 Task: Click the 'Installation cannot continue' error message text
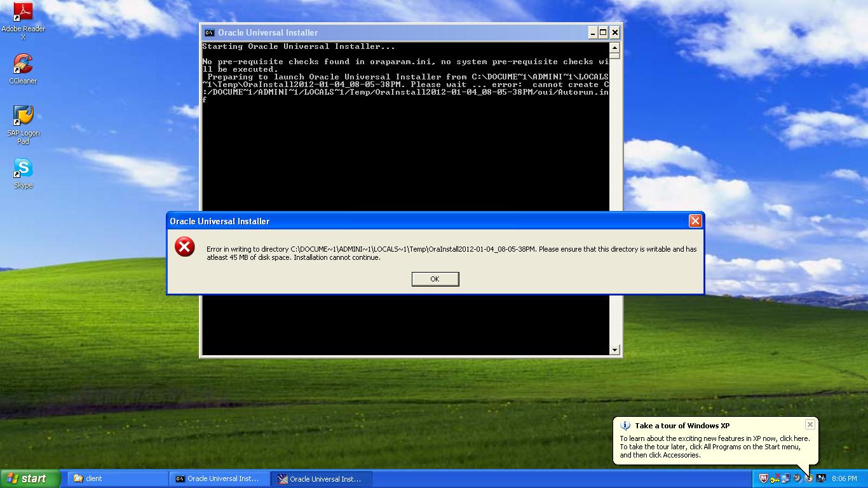tap(337, 257)
